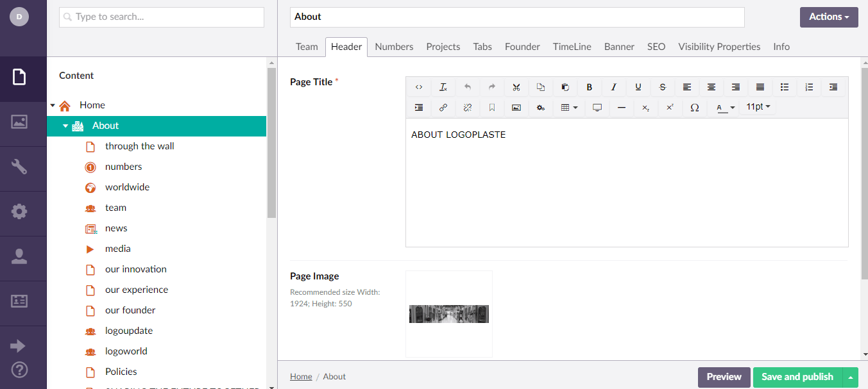
Task: Select the insert link icon
Action: pos(443,107)
